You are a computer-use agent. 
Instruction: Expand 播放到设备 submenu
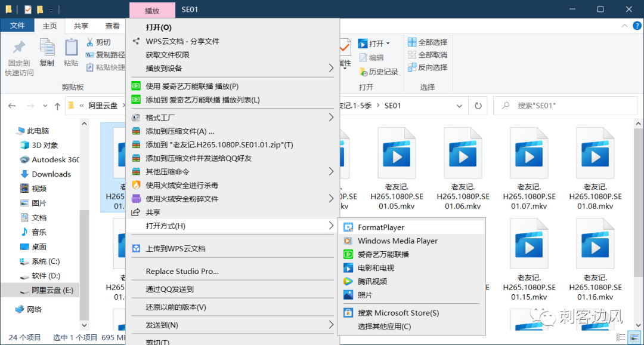point(233,68)
